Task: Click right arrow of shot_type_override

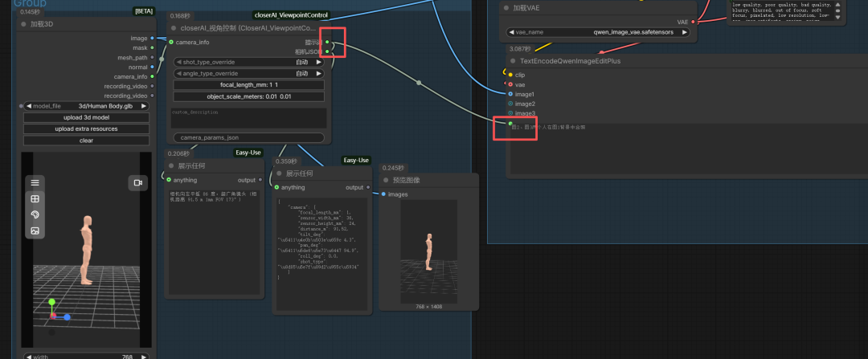Action: tap(319, 62)
